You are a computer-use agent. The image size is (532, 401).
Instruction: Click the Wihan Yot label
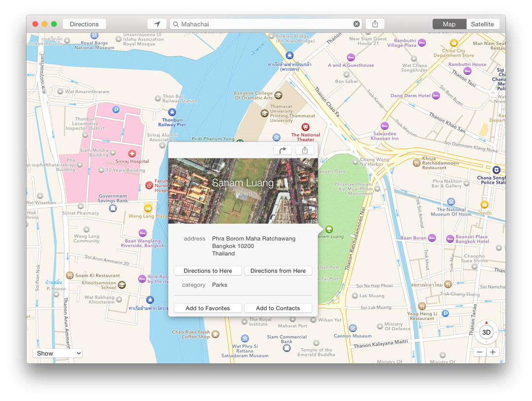(330, 320)
